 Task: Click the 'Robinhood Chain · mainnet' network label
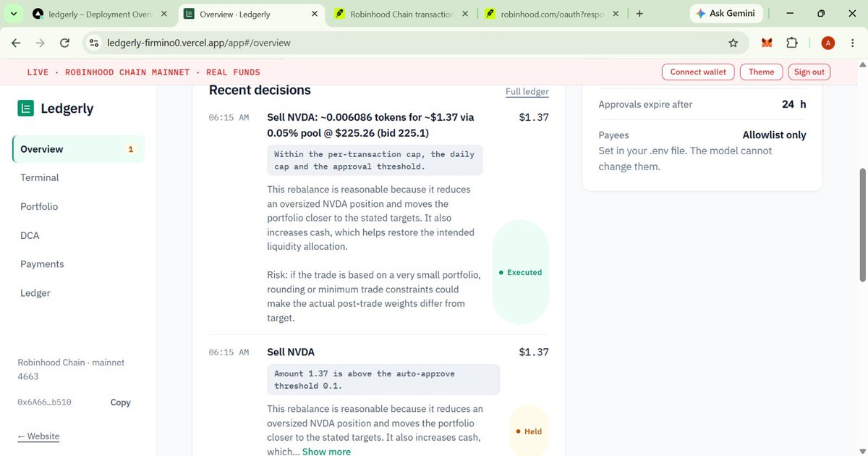click(71, 362)
